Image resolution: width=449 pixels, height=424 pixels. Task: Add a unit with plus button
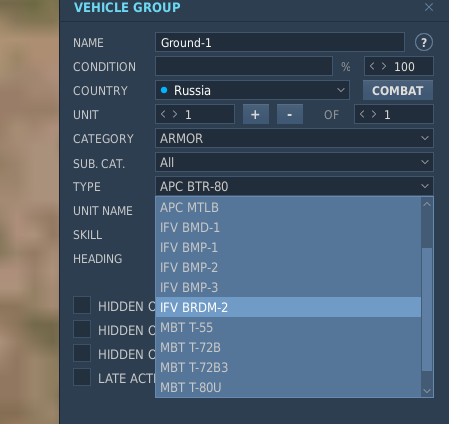[x=256, y=114]
